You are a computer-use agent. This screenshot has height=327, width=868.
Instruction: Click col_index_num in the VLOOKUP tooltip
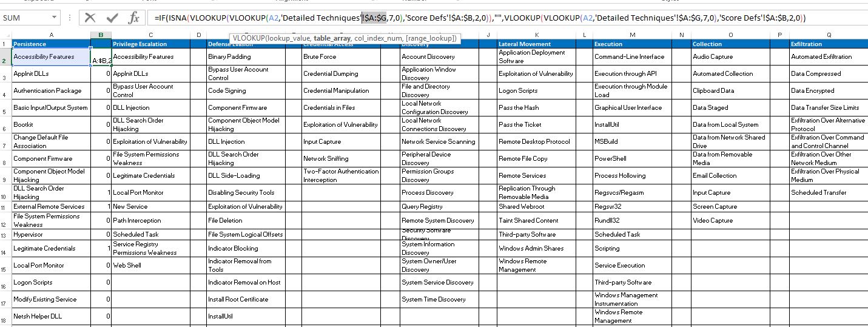[x=379, y=38]
